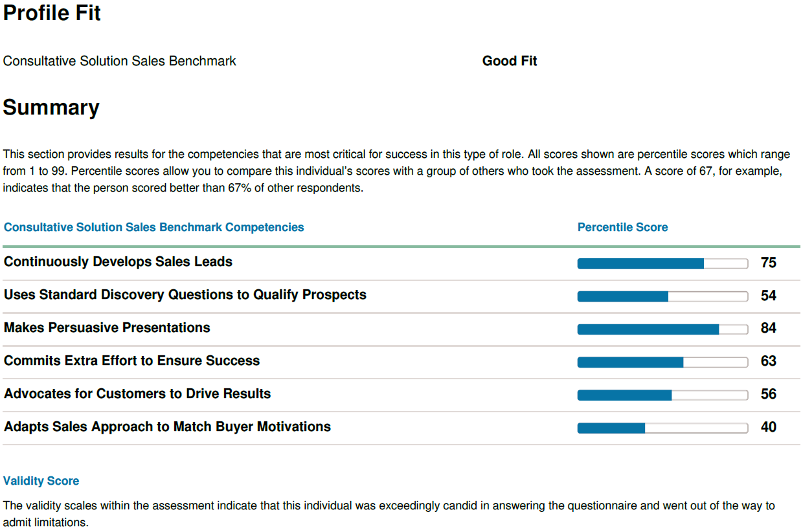803x532 pixels.
Task: Click the Continuously Develops Sales Leads progress bar
Action: click(662, 263)
